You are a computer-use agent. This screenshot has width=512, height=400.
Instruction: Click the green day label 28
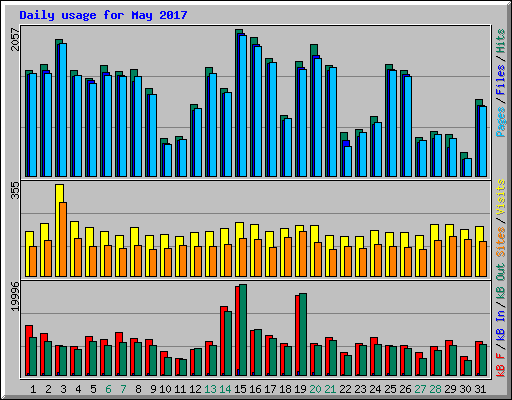(x=435, y=389)
